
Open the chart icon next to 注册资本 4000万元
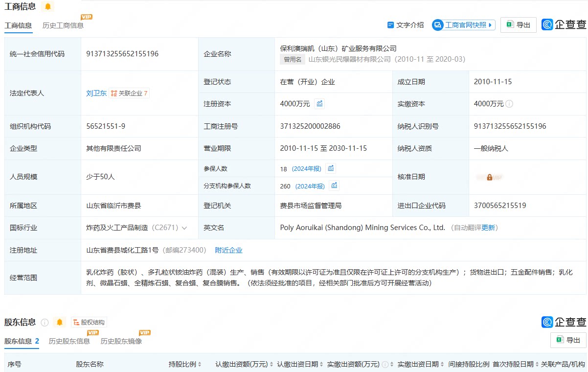[319, 104]
